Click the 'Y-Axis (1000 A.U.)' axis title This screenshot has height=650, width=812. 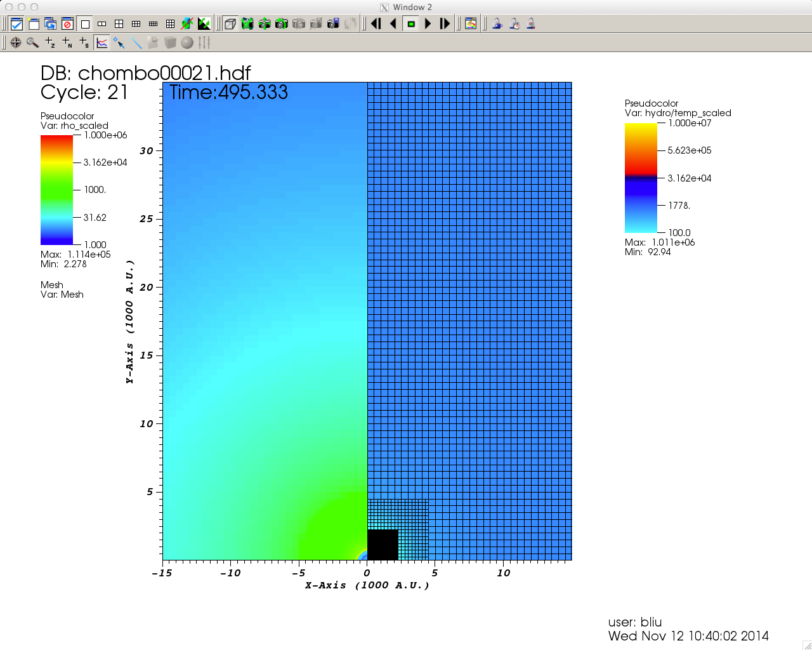coord(129,321)
